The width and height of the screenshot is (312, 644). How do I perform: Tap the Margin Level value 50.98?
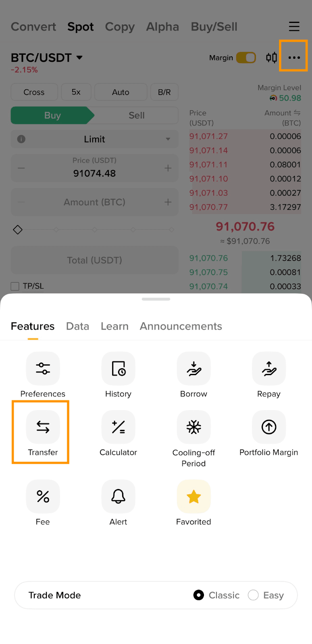click(x=290, y=98)
